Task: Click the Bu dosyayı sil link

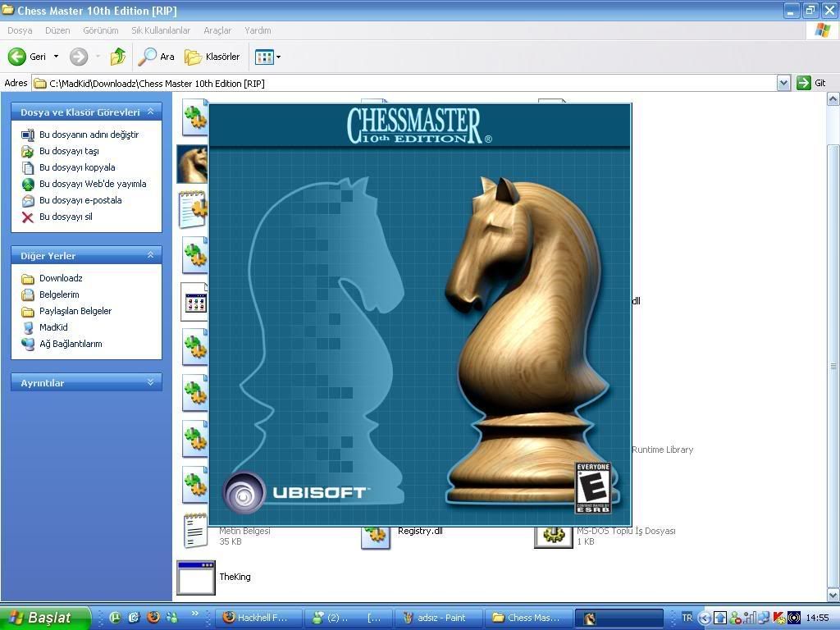Action: (x=66, y=217)
